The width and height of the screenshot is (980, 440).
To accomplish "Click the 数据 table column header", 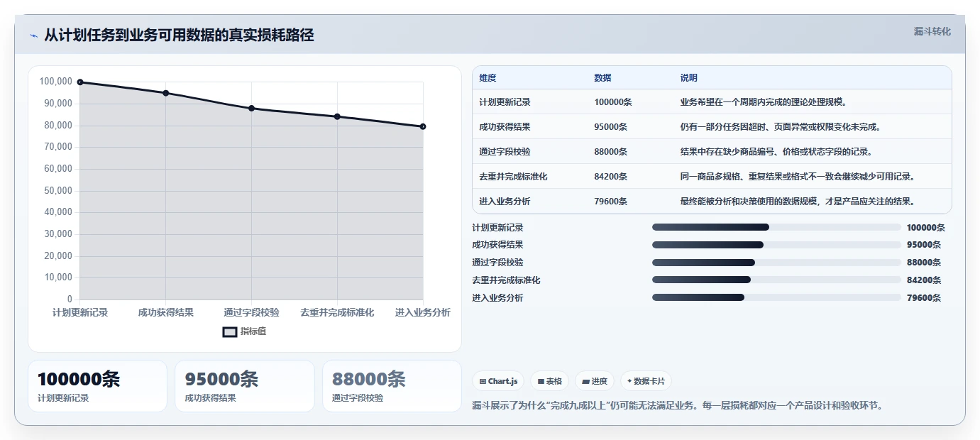I will (x=603, y=78).
